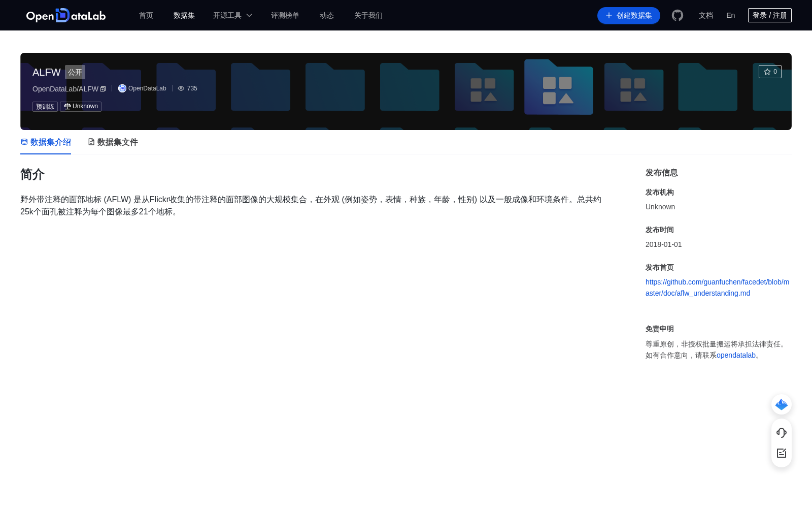
Task: Click the 2018-01-01 publish date
Action: (664, 244)
